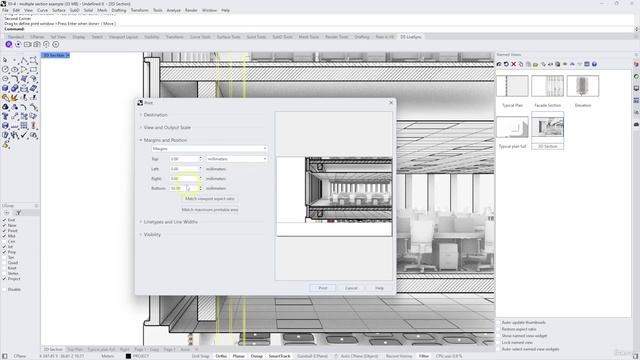Click the PROJECT layer black color swatch
Screen dimensions: 640x360
coord(128,356)
